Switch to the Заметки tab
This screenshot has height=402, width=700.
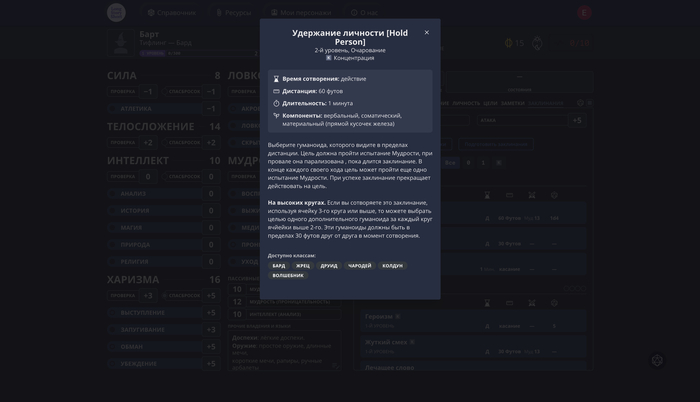(512, 103)
